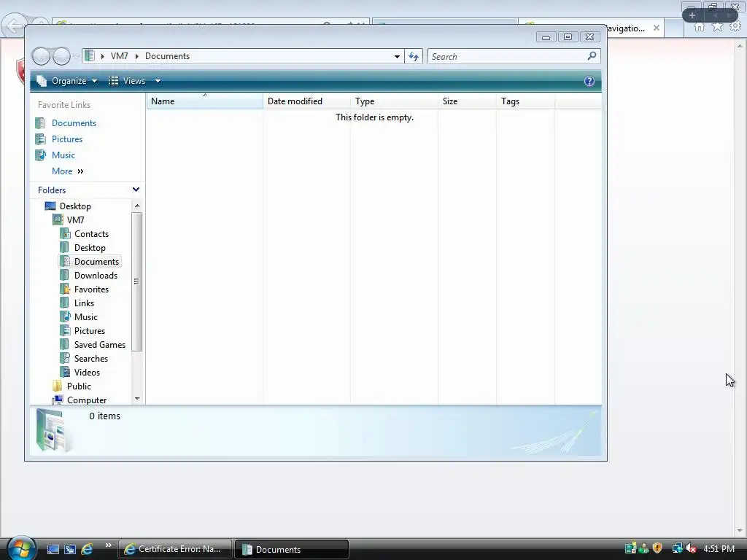Click the Documents taskbar button
The width and height of the screenshot is (747, 560).
pyautogui.click(x=292, y=549)
